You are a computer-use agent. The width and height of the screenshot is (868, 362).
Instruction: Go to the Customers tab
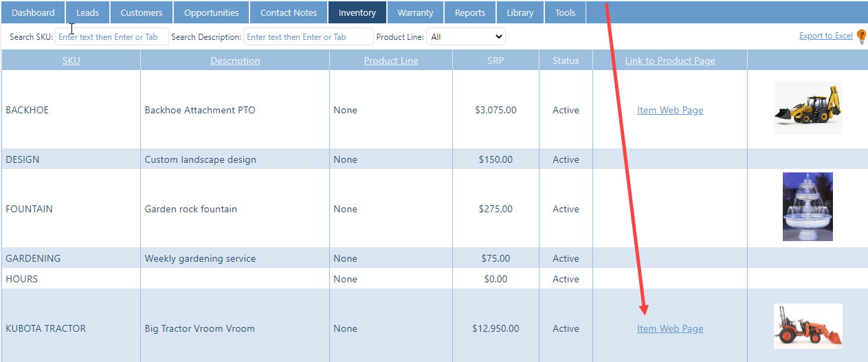point(142,12)
